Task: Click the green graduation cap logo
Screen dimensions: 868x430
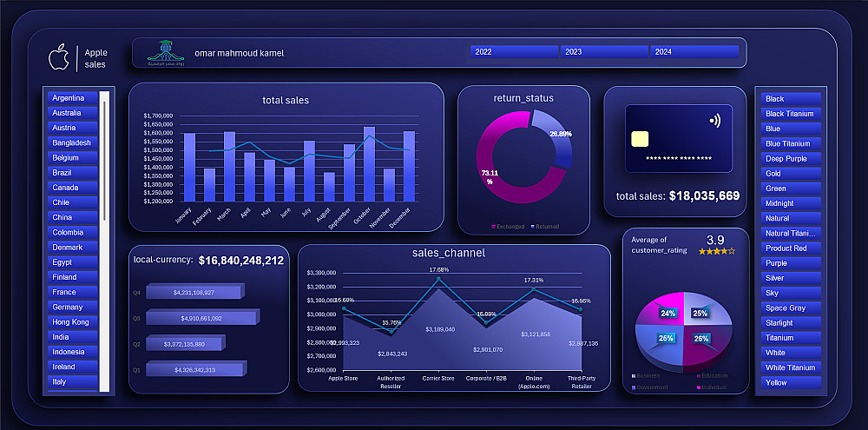Action: 166,53
